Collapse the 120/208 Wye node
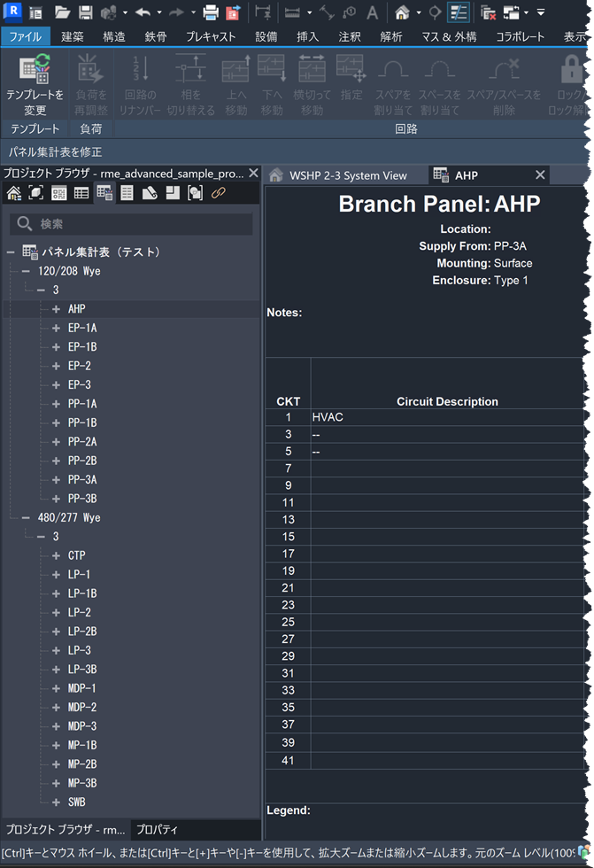 [26, 271]
